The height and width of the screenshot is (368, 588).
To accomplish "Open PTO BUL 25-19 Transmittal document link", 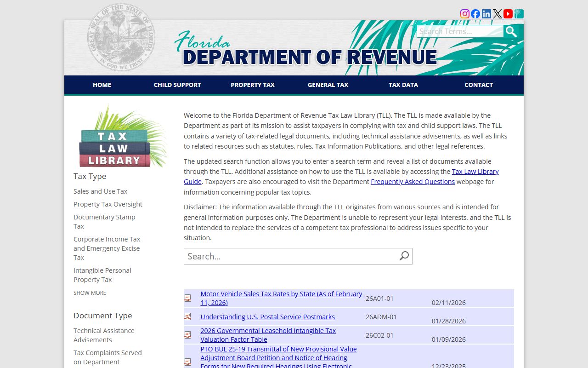I will (278, 357).
